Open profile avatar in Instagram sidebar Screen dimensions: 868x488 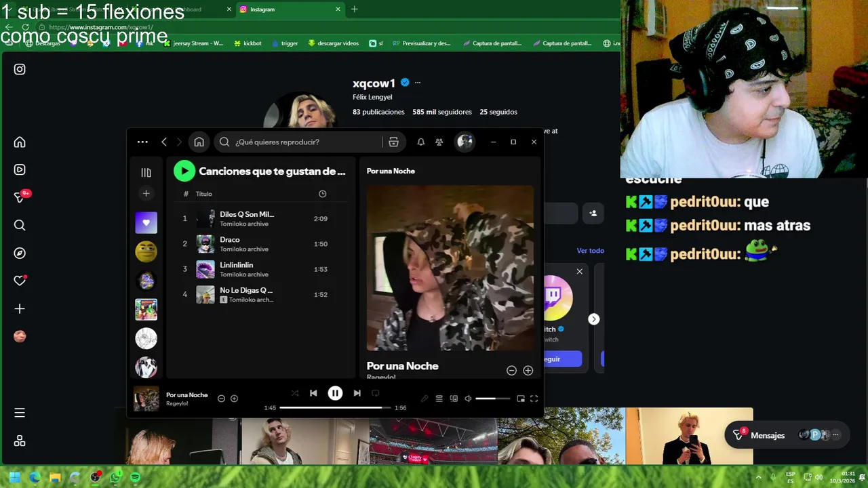tap(20, 336)
